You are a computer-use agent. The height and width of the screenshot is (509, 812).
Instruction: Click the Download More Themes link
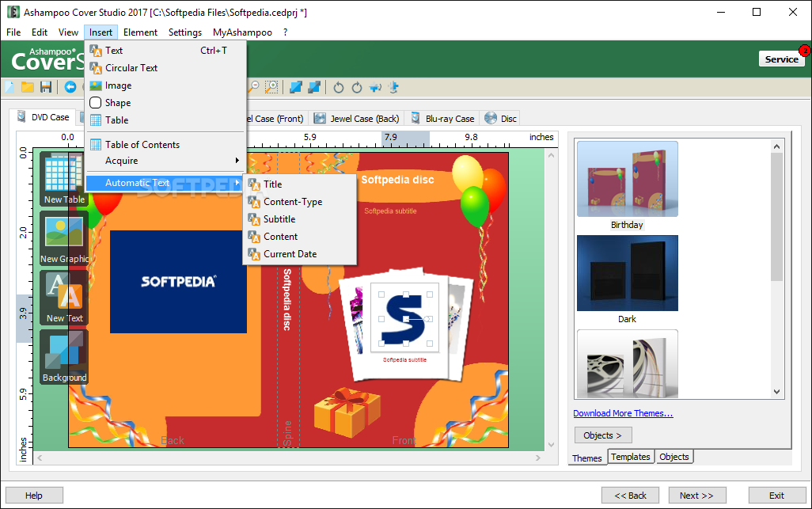(623, 413)
